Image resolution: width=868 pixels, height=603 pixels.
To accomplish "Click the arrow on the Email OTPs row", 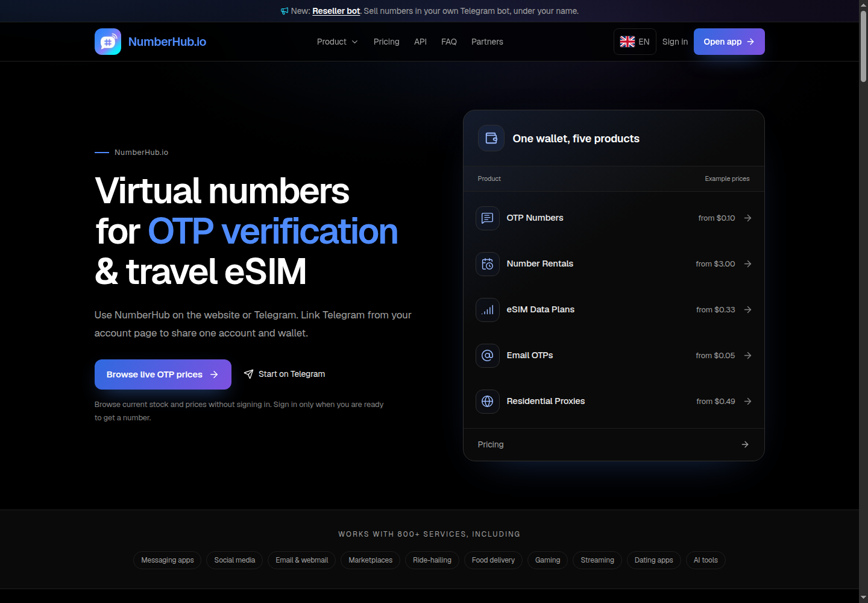I will [x=747, y=356].
